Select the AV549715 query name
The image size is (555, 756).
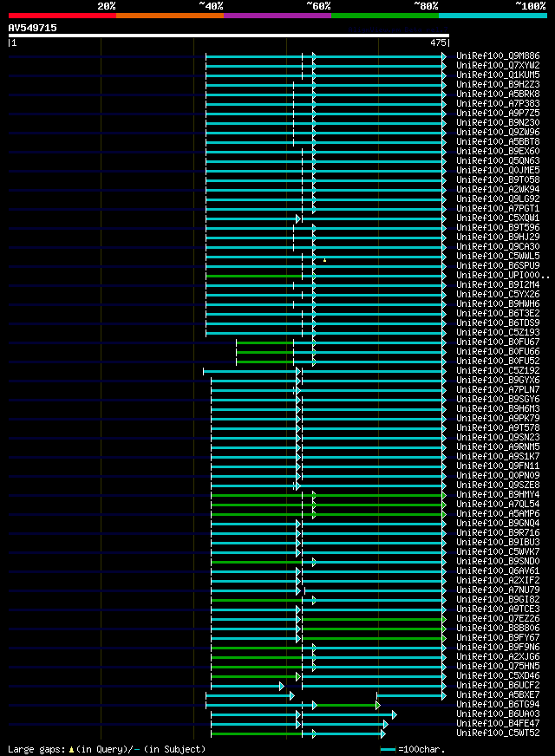32,28
